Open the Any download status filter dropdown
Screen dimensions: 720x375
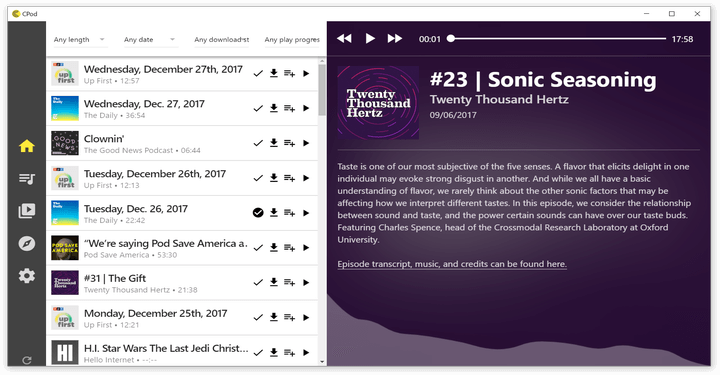click(221, 39)
